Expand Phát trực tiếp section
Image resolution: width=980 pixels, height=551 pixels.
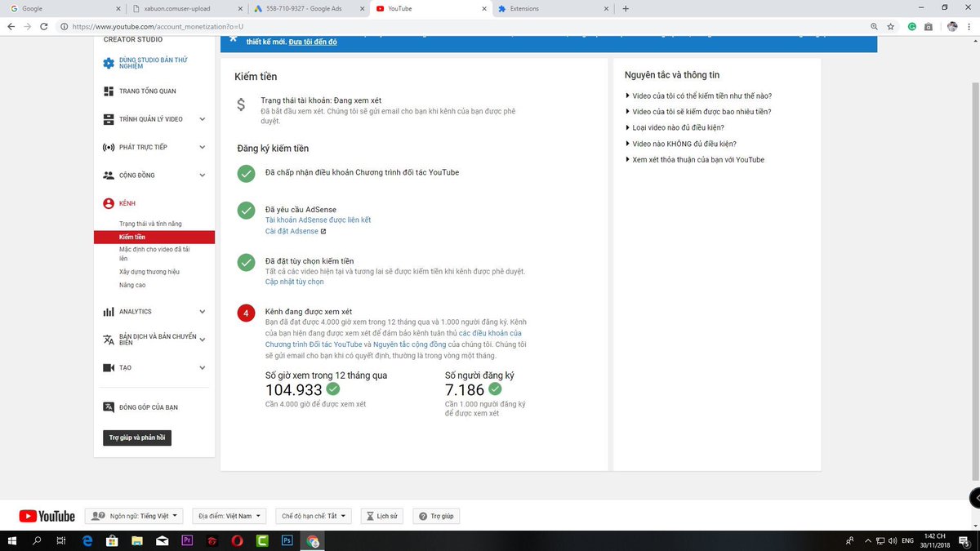(203, 147)
